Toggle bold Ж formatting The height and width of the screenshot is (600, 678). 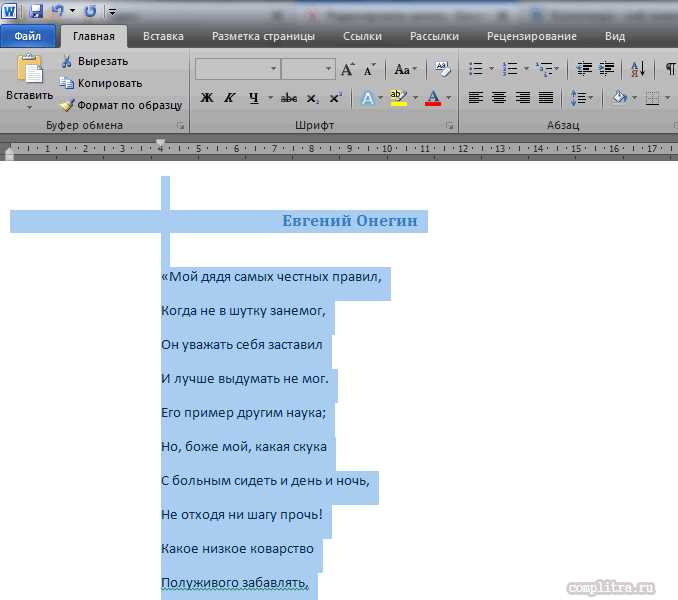(207, 98)
